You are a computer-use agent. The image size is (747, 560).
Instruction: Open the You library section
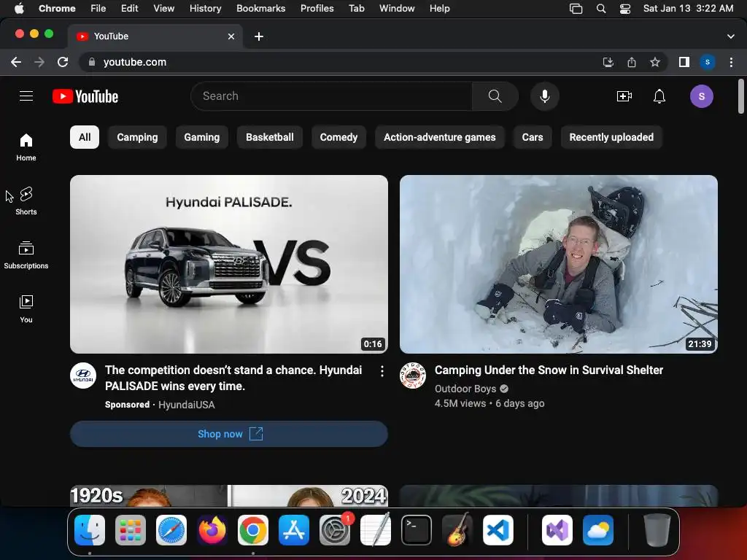point(26,308)
